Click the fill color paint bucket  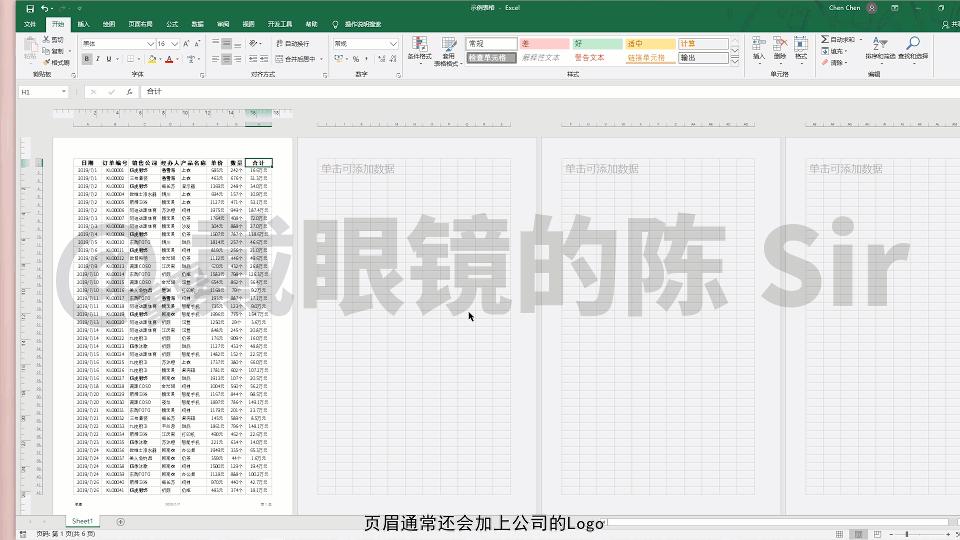[x=152, y=59]
